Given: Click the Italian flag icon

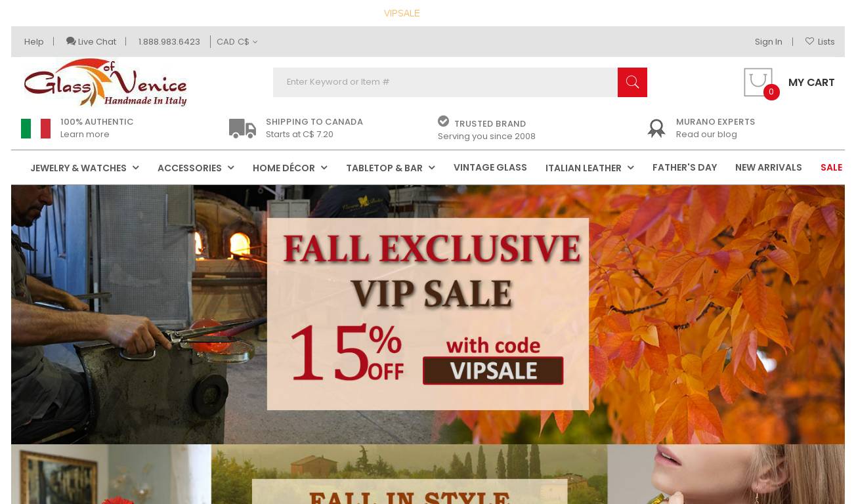Looking at the screenshot, I should pyautogui.click(x=35, y=129).
